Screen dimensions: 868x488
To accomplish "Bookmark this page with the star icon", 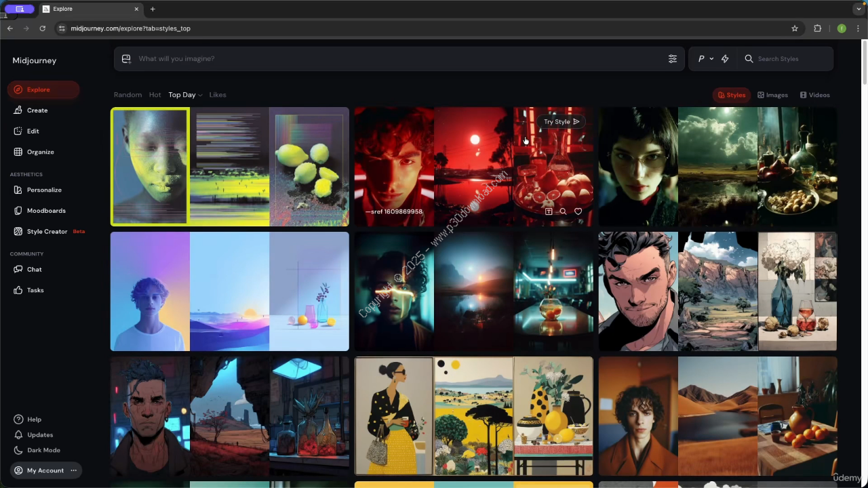I will coord(795,28).
